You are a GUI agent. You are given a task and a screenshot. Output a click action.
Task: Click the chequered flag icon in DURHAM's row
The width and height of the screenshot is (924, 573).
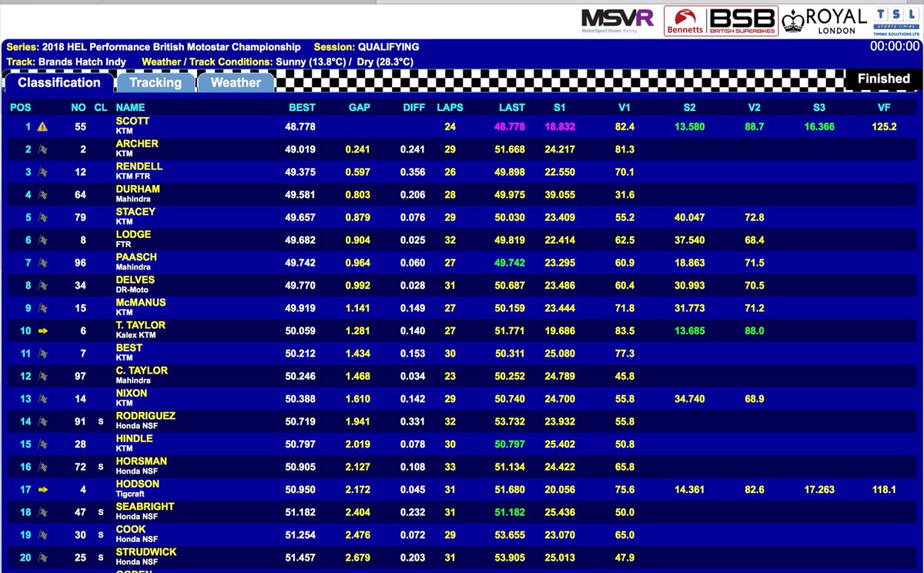pos(42,195)
